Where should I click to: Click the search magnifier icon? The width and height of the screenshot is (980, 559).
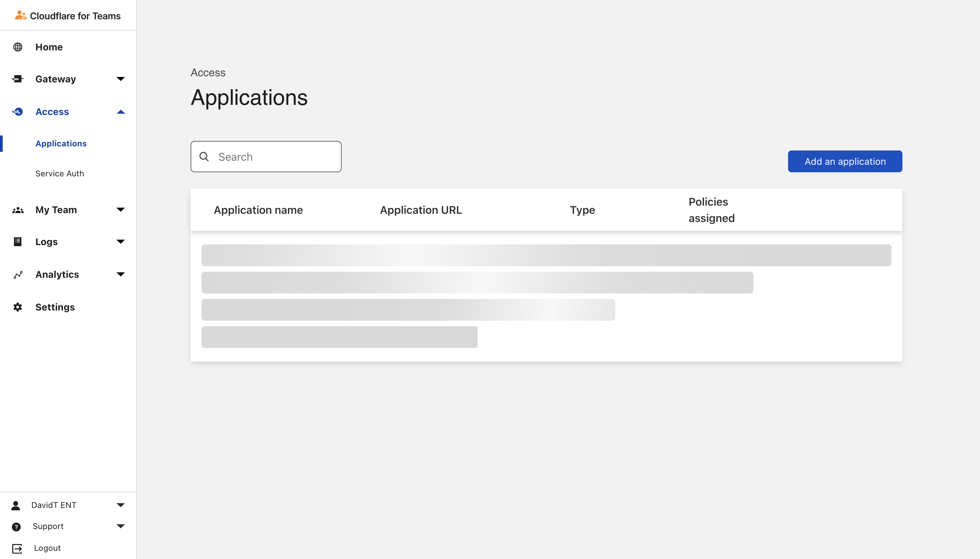tap(204, 157)
